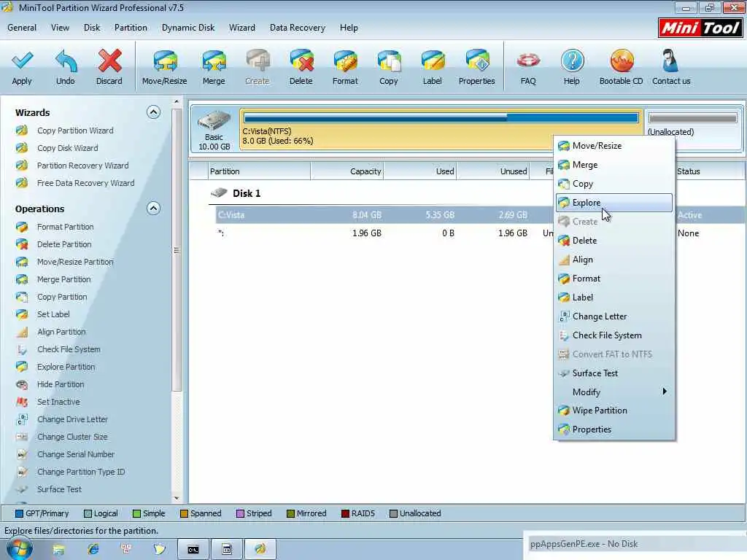Launch Partition Recovery Wizard
Viewport: 747px width, 560px height.
coord(83,166)
